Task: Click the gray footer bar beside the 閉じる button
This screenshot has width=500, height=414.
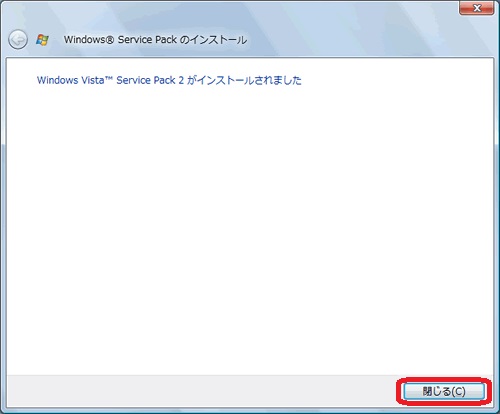Action: pyautogui.click(x=200, y=391)
